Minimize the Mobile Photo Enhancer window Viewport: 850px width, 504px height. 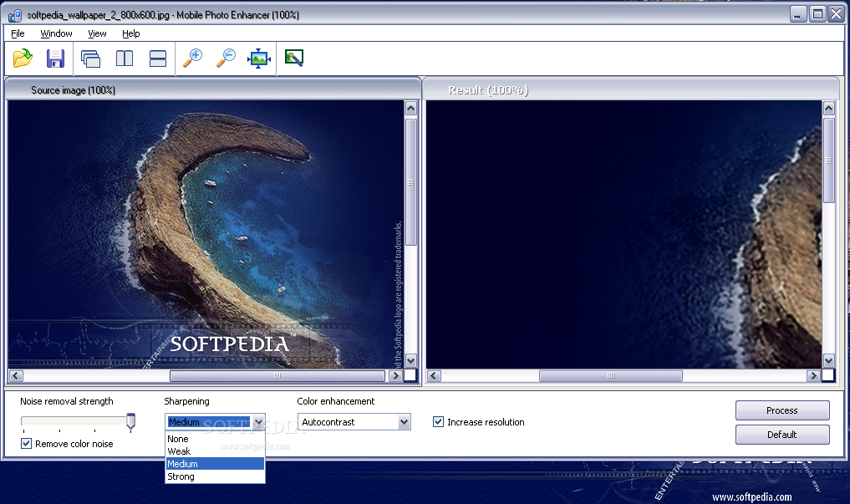(798, 14)
